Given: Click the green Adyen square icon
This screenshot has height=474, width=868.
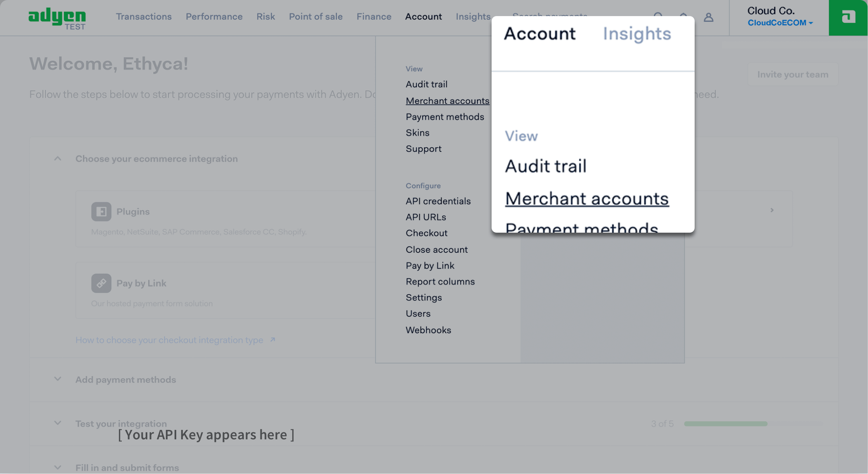Looking at the screenshot, I should point(848,17).
